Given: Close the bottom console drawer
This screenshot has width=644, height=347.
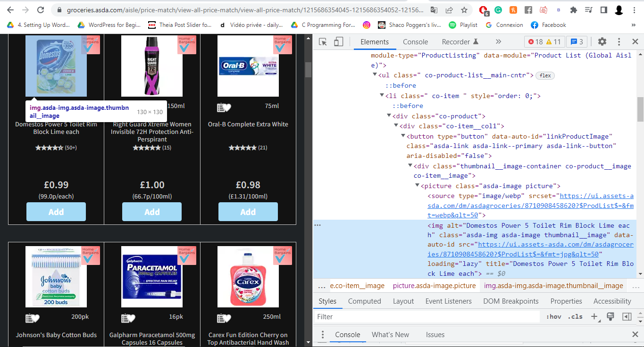Looking at the screenshot, I should [635, 335].
